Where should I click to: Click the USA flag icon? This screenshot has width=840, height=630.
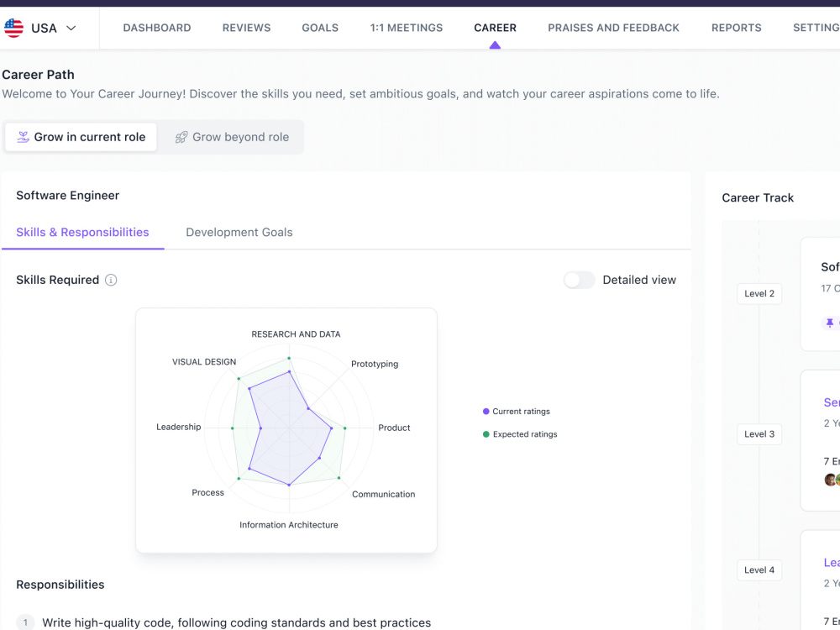pyautogui.click(x=13, y=28)
